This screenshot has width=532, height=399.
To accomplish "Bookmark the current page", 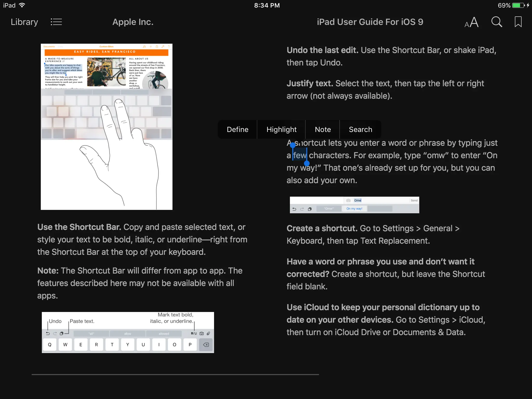I will coord(518,22).
